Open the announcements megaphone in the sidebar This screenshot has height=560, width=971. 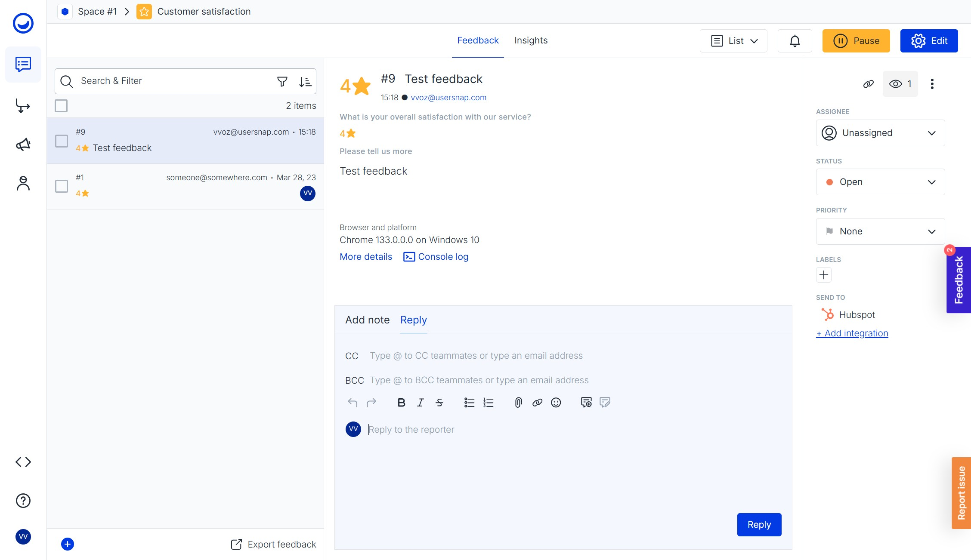click(23, 145)
